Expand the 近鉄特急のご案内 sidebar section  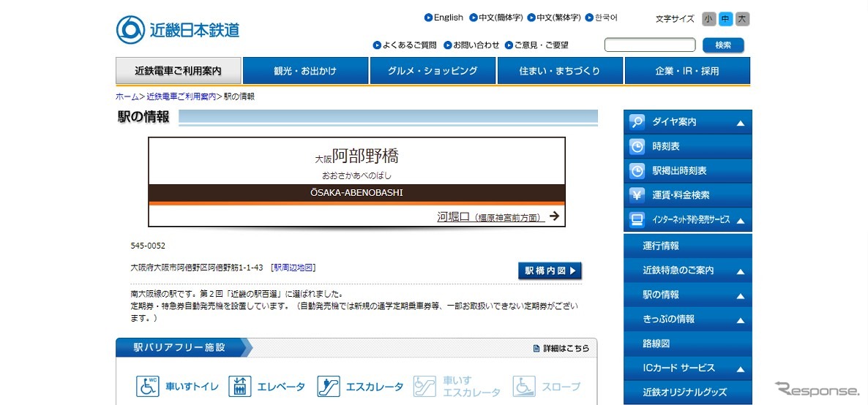point(741,271)
